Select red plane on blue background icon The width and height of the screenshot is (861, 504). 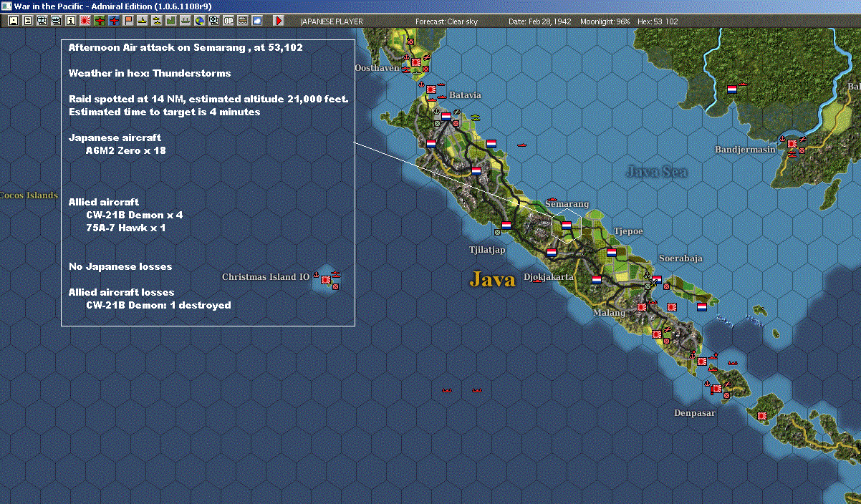point(114,21)
